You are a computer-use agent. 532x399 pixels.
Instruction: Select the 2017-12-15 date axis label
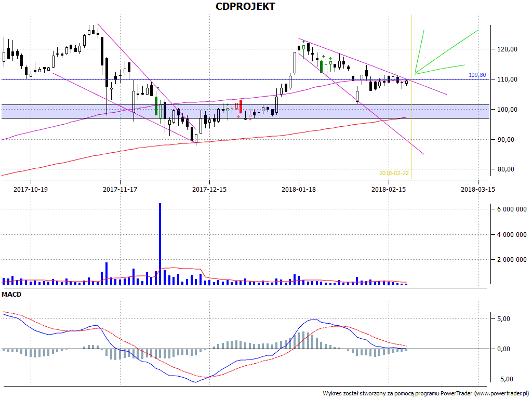pos(209,189)
